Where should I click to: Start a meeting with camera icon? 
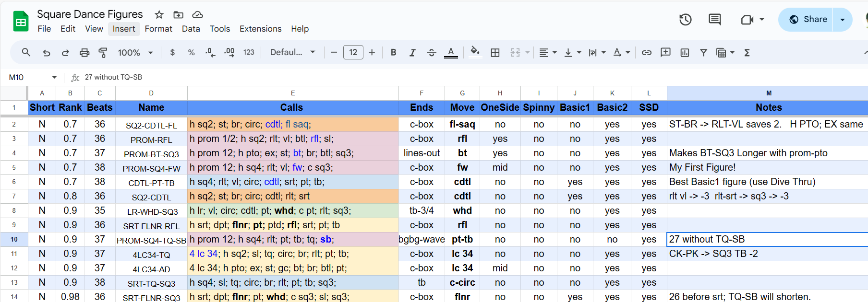point(747,20)
